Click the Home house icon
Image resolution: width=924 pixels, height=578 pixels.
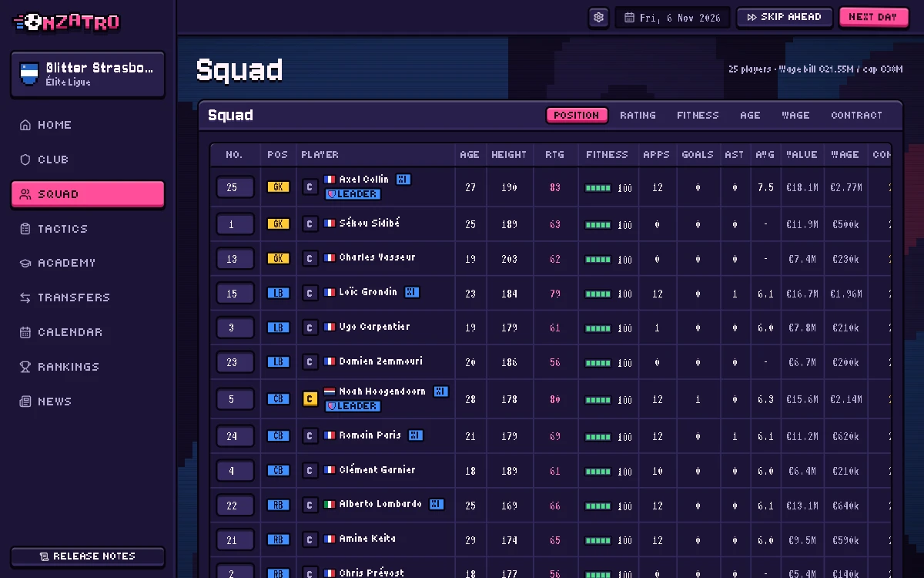[x=25, y=125]
